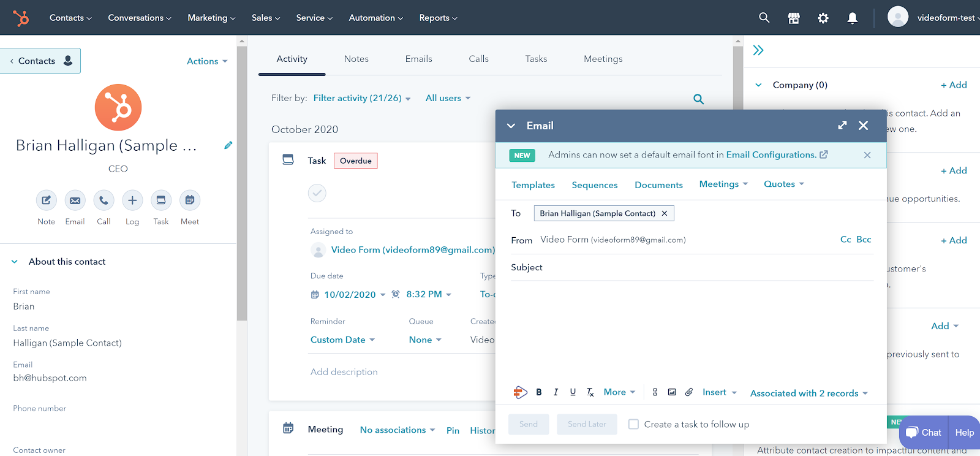Collapse the Company (0) section
This screenshot has height=456, width=980.
758,85
